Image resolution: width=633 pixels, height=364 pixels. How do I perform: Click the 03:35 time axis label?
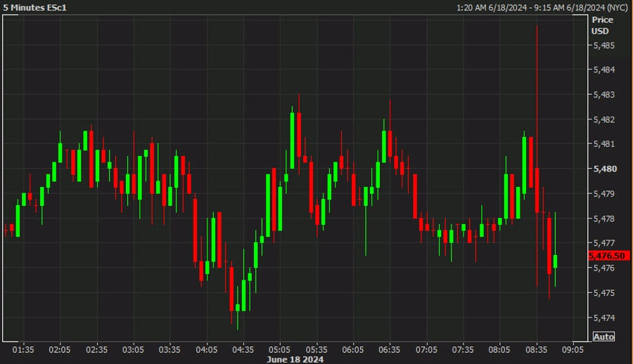pos(170,349)
